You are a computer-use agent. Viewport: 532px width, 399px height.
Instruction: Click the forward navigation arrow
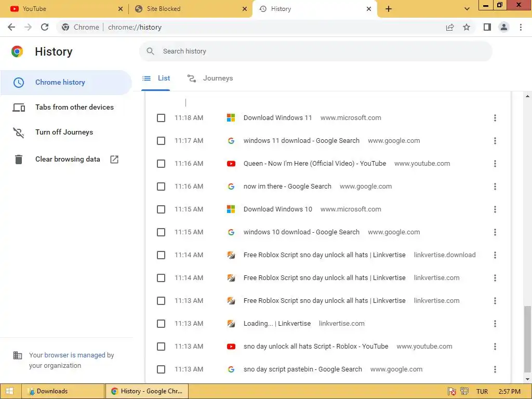coord(28,27)
